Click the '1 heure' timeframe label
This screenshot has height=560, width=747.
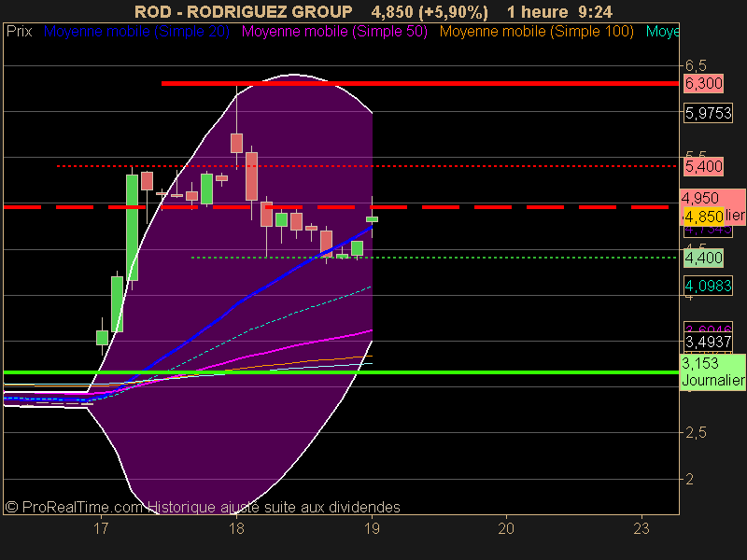pyautogui.click(x=538, y=12)
